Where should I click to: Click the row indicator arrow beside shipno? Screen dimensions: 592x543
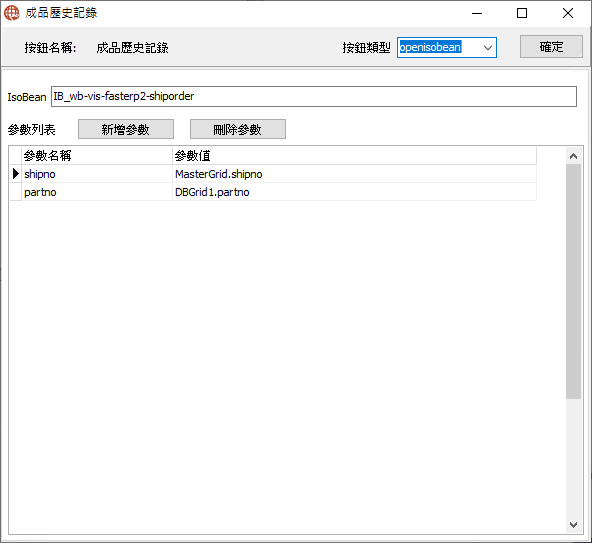15,174
